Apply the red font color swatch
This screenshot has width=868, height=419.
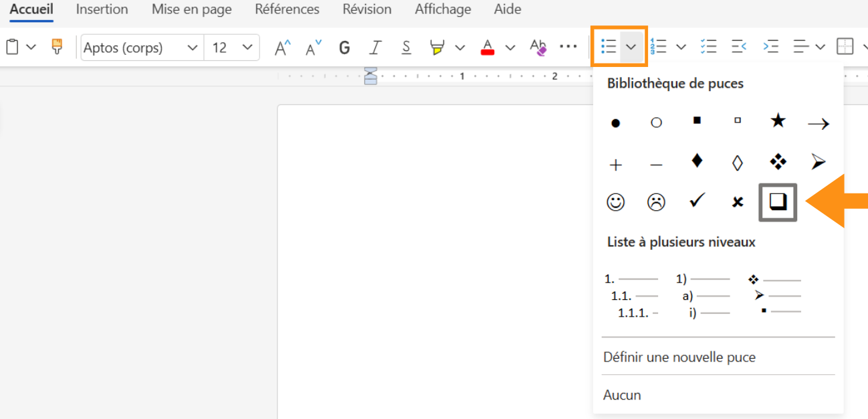coord(487,47)
